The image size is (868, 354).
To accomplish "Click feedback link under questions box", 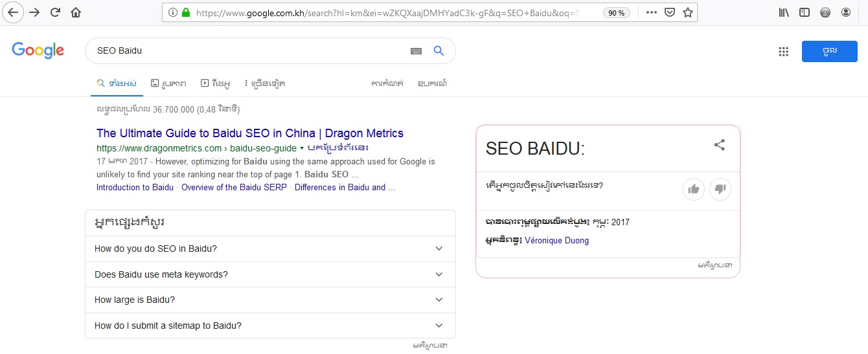I will 429,346.
